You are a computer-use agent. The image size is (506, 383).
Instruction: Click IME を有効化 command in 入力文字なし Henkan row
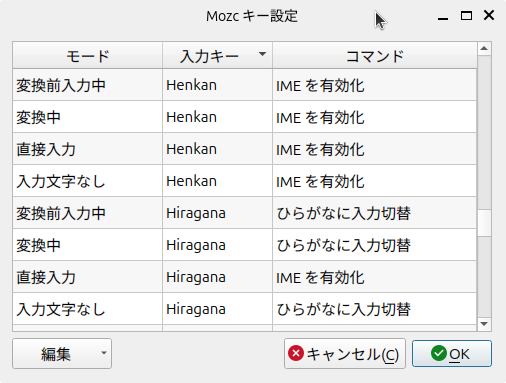click(375, 181)
